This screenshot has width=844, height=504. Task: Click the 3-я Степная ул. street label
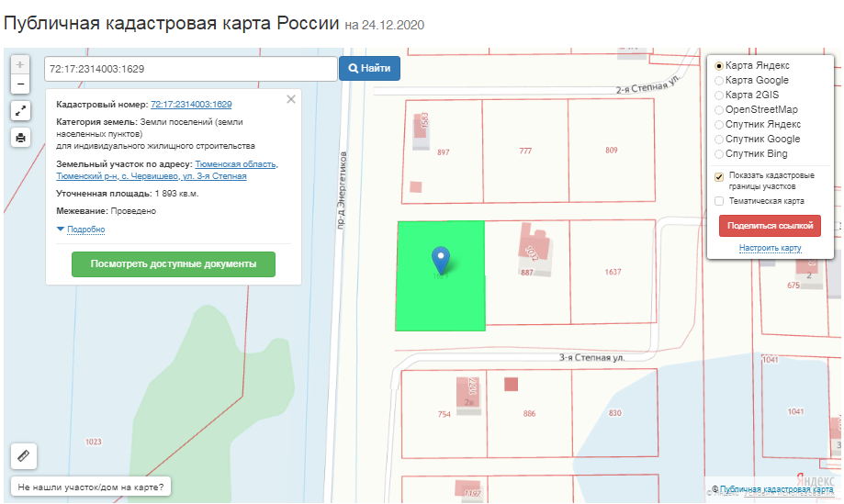tap(591, 357)
